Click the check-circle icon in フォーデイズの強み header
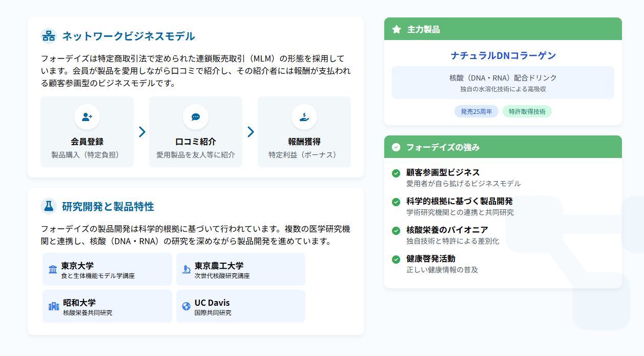Screen dimensions: 644x356 point(396,147)
